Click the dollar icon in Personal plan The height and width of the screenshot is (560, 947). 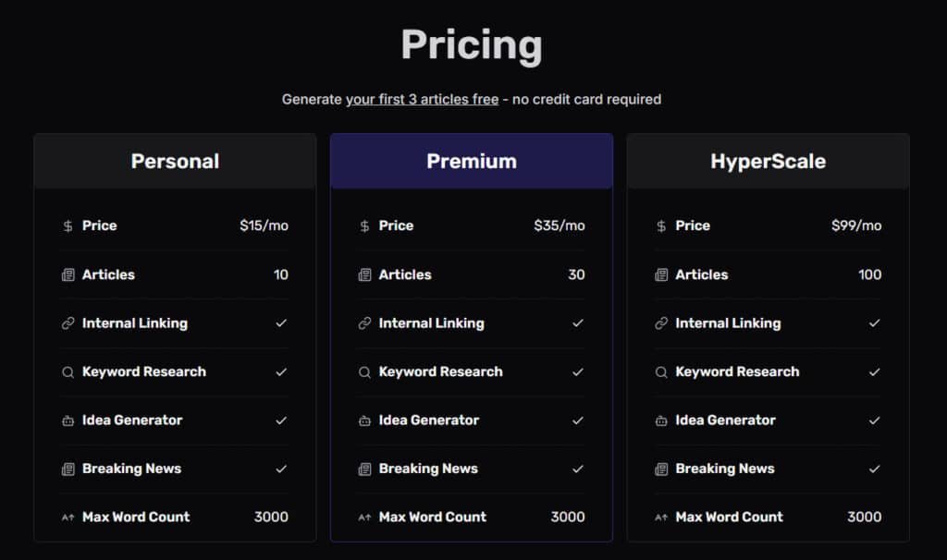pyautogui.click(x=68, y=225)
